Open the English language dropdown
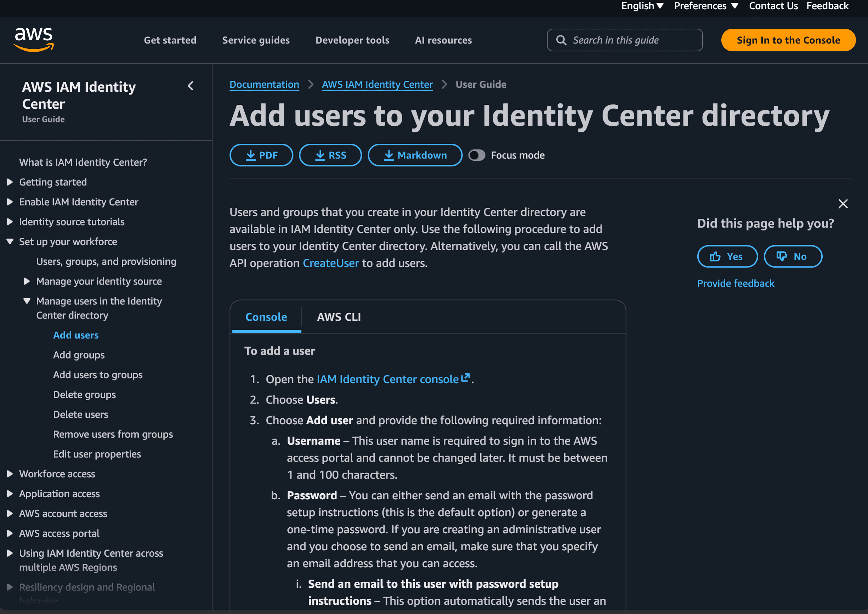Viewport: 868px width, 614px height. [x=642, y=6]
